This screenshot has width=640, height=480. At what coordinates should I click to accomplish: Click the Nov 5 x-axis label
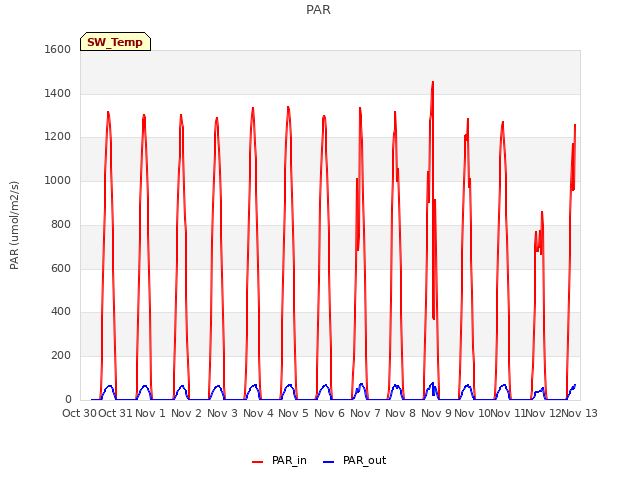(293, 413)
